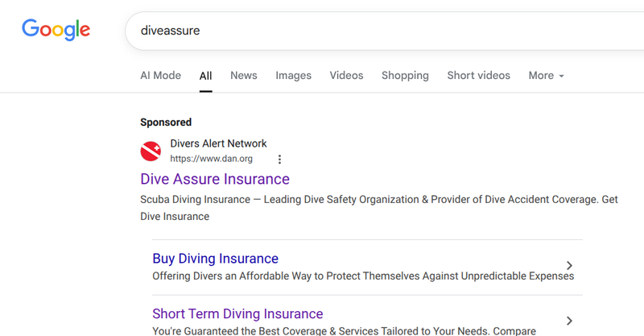Select the All results tab
The height and width of the screenshot is (336, 644).
pyautogui.click(x=206, y=76)
